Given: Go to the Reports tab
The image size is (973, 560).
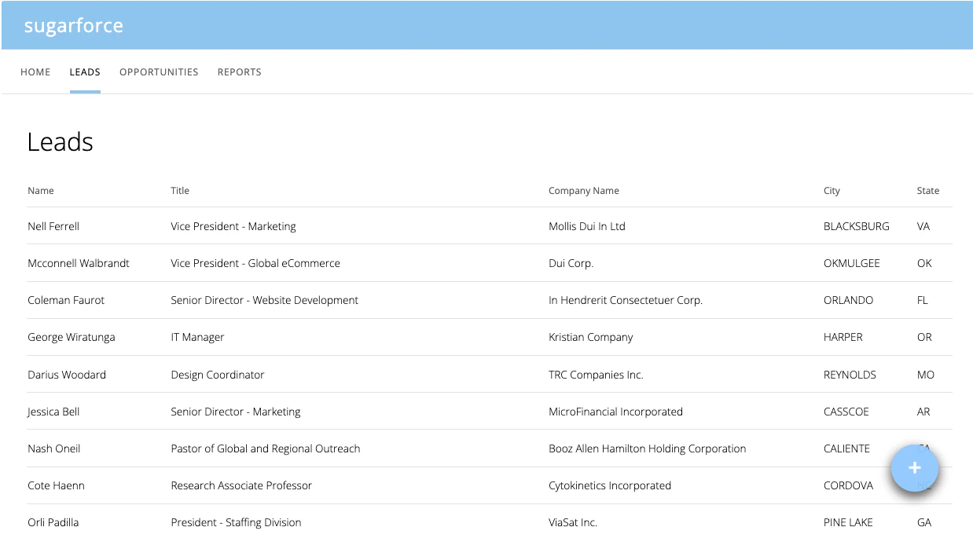Looking at the screenshot, I should [x=240, y=72].
